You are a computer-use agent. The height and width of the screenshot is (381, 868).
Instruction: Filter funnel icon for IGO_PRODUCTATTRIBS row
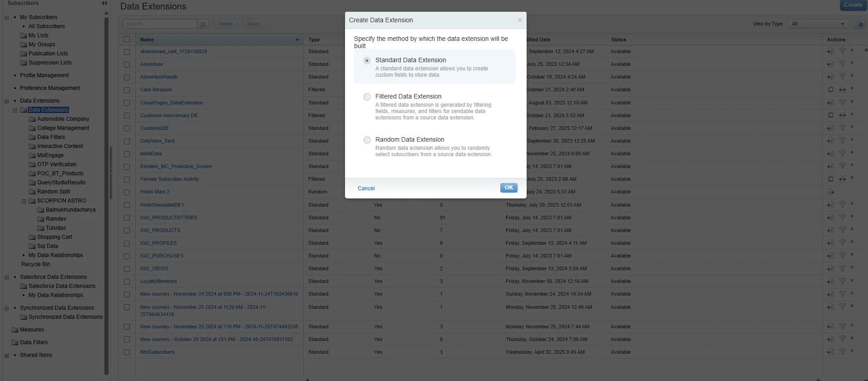842,218
